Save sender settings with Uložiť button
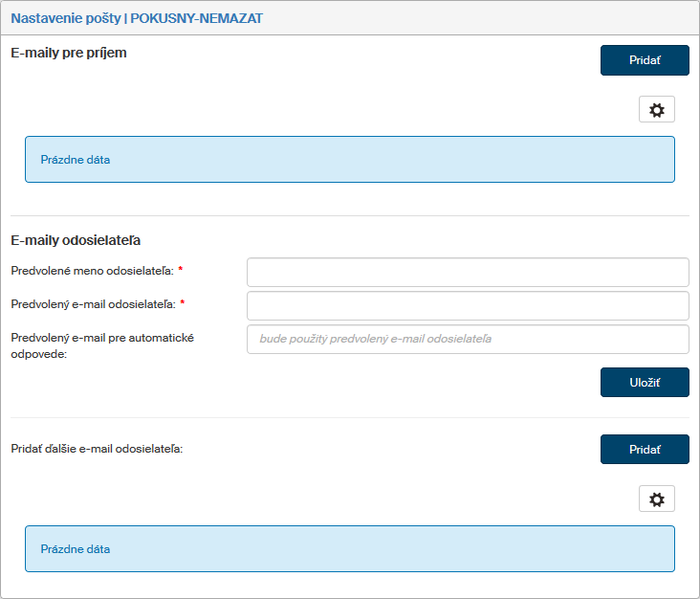Viewport: 700px width, 599px height. [x=644, y=382]
